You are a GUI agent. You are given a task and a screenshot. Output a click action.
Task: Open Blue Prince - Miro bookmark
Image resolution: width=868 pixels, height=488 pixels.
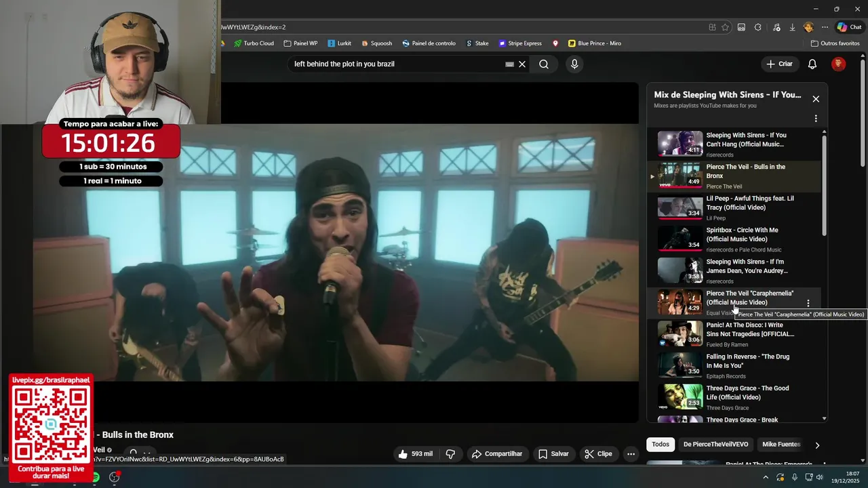[x=594, y=43]
